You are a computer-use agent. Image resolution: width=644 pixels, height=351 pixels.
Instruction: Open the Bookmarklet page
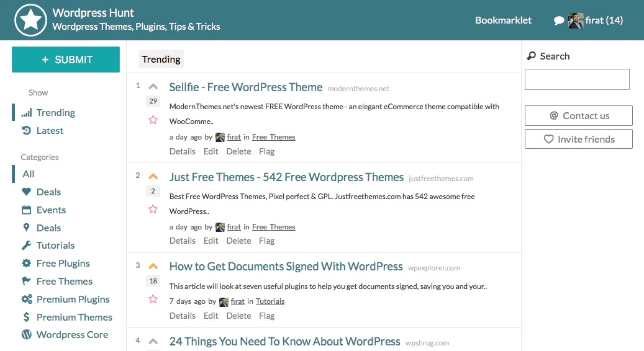[503, 20]
